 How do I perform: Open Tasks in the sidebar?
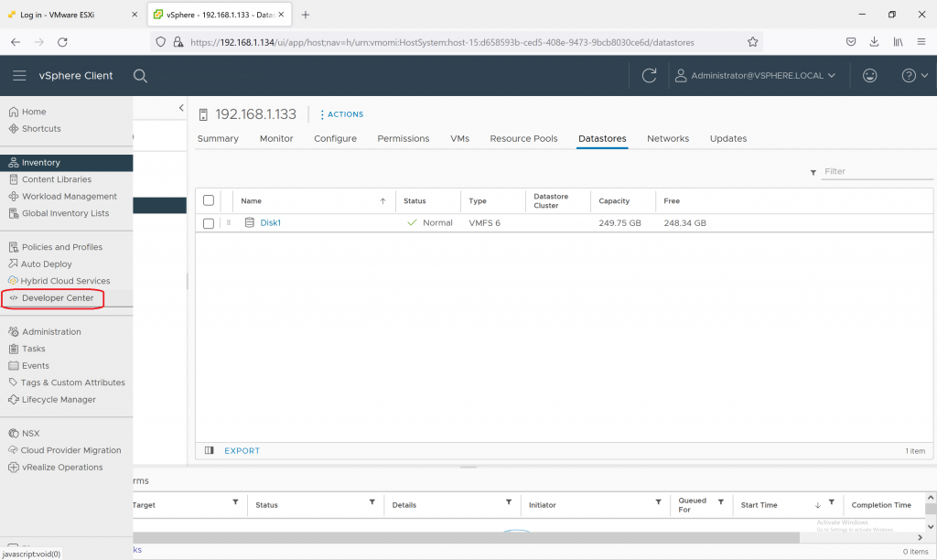coord(27,349)
